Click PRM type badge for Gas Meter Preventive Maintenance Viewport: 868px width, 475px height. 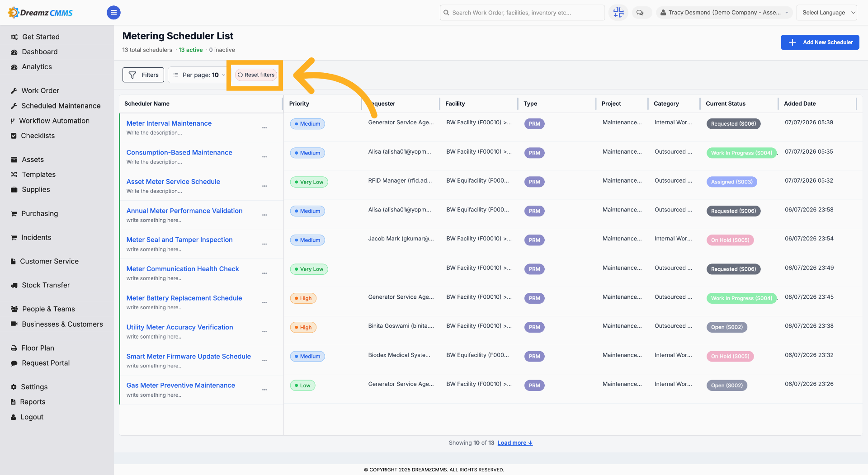(x=534, y=386)
